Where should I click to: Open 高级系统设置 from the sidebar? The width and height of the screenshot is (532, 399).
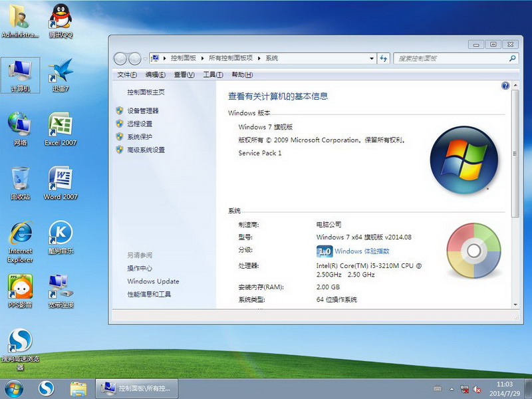tap(146, 150)
